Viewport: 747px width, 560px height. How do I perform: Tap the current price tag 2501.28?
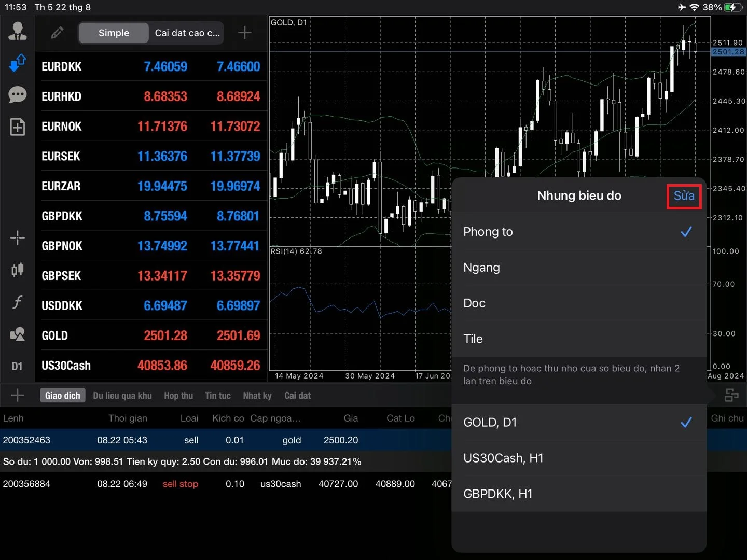click(x=728, y=52)
